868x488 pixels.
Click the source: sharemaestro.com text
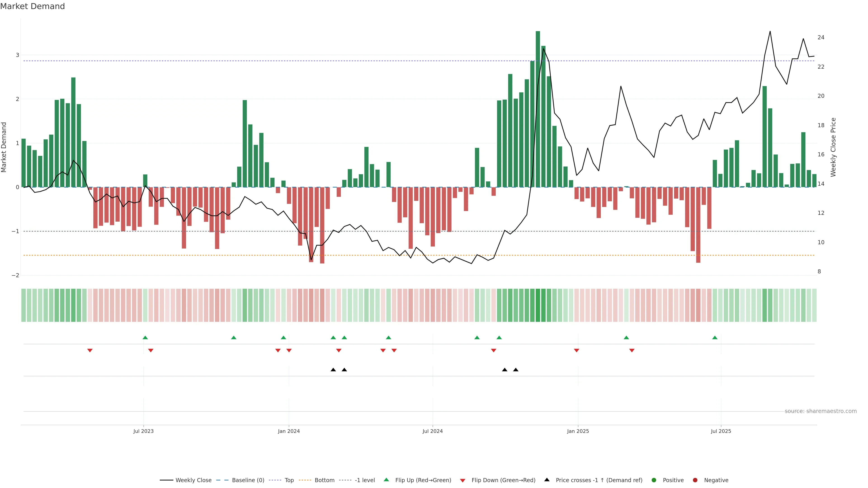[821, 411]
